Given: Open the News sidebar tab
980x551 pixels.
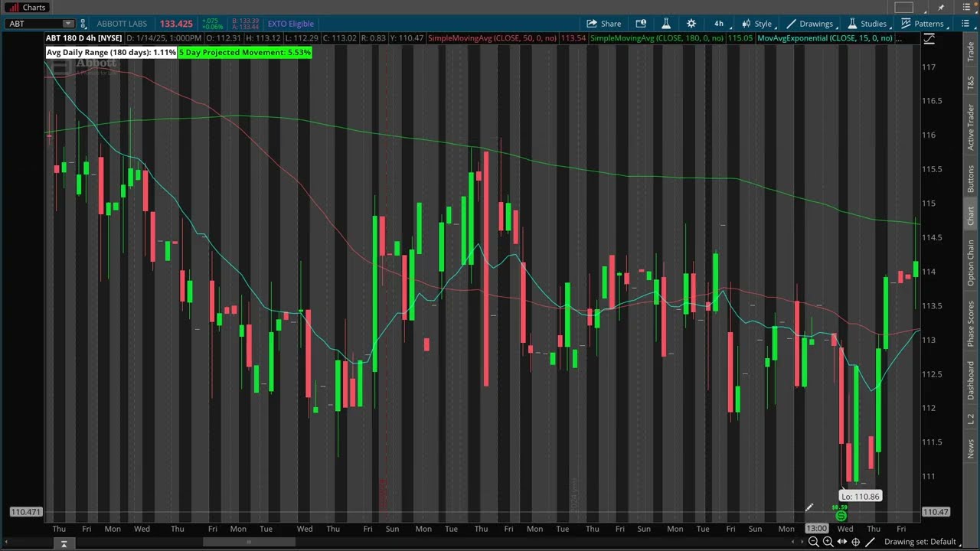Looking at the screenshot, I should tap(971, 449).
